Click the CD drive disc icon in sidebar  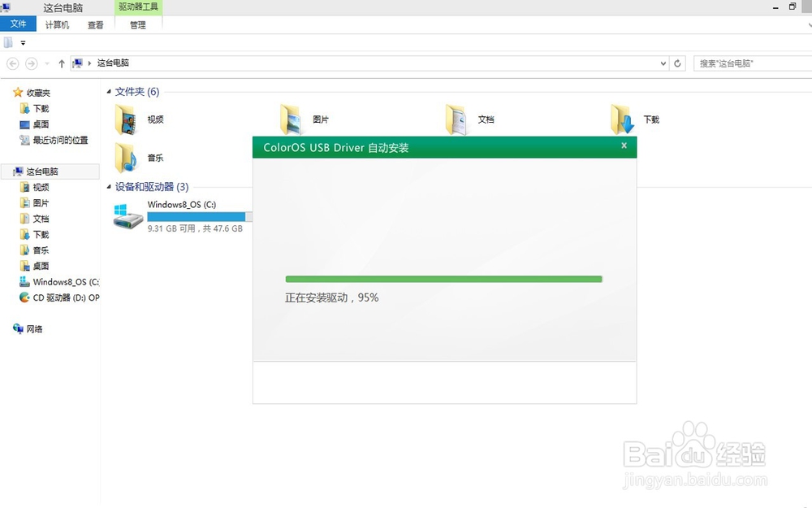pyautogui.click(x=24, y=297)
